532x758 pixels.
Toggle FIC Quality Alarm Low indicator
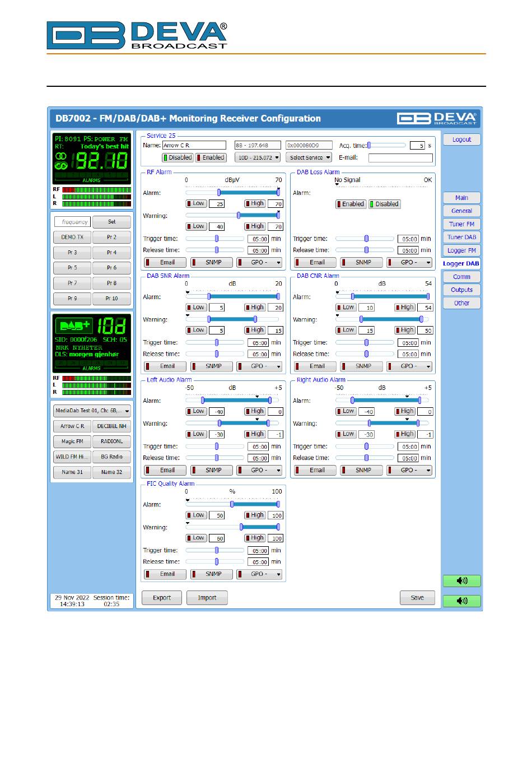tap(196, 515)
